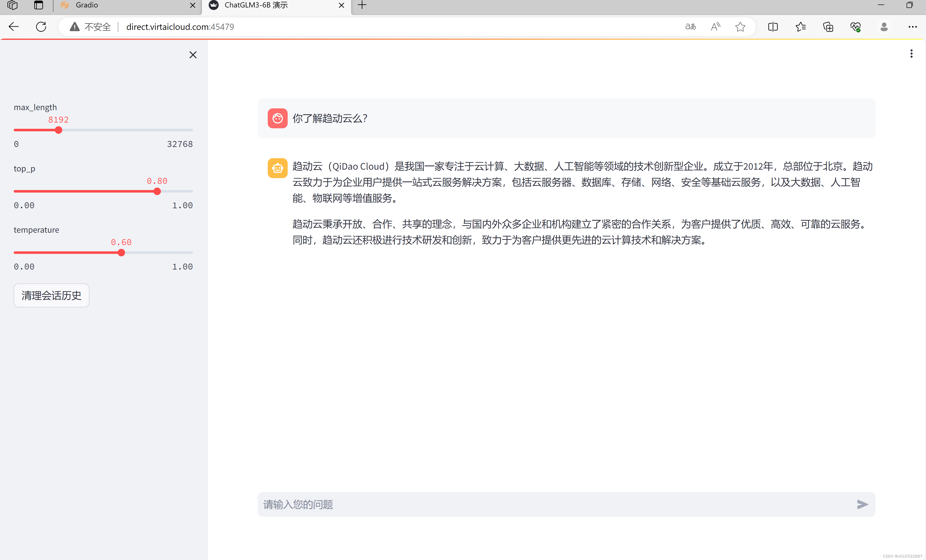The width and height of the screenshot is (926, 560).
Task: Open split screen view icon
Action: click(x=773, y=27)
